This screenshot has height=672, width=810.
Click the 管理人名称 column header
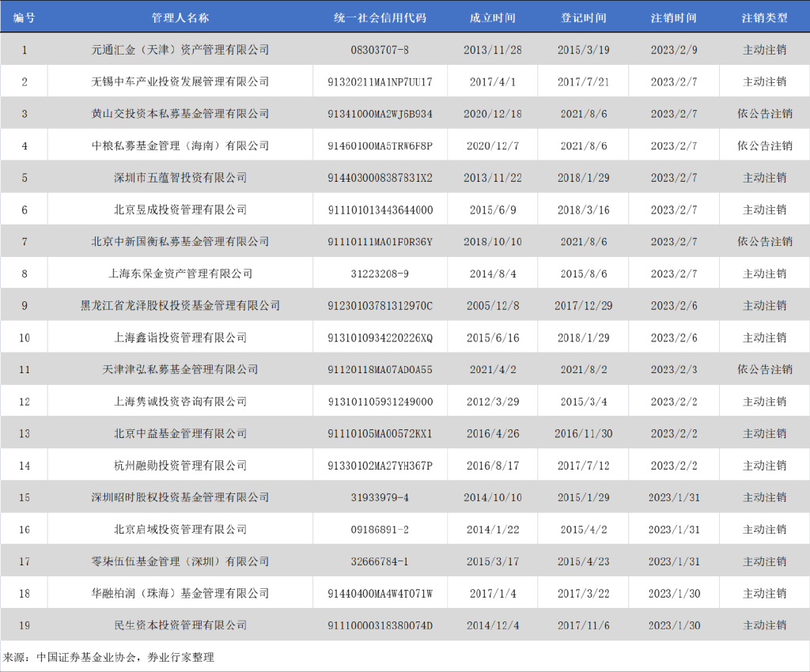tap(180, 18)
